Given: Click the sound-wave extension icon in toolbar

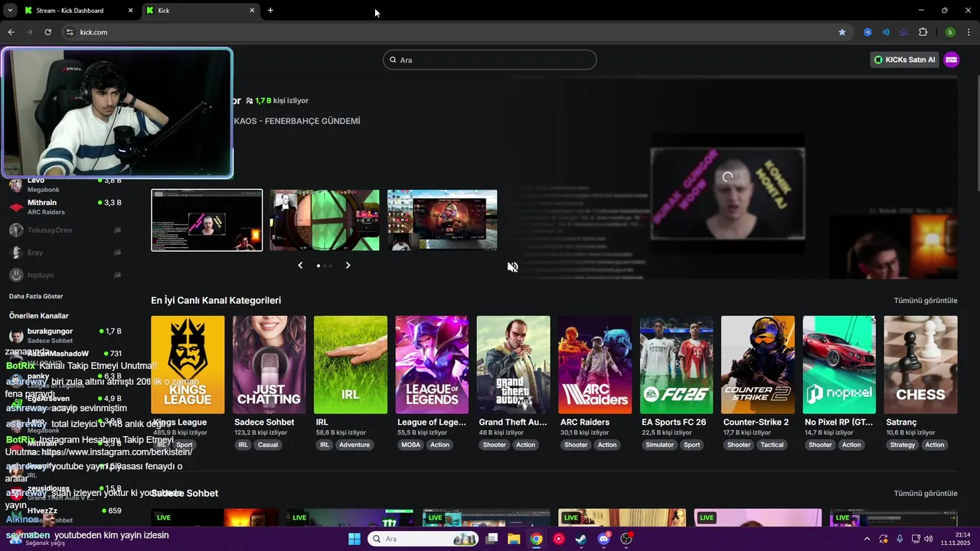Looking at the screenshot, I should point(886,32).
